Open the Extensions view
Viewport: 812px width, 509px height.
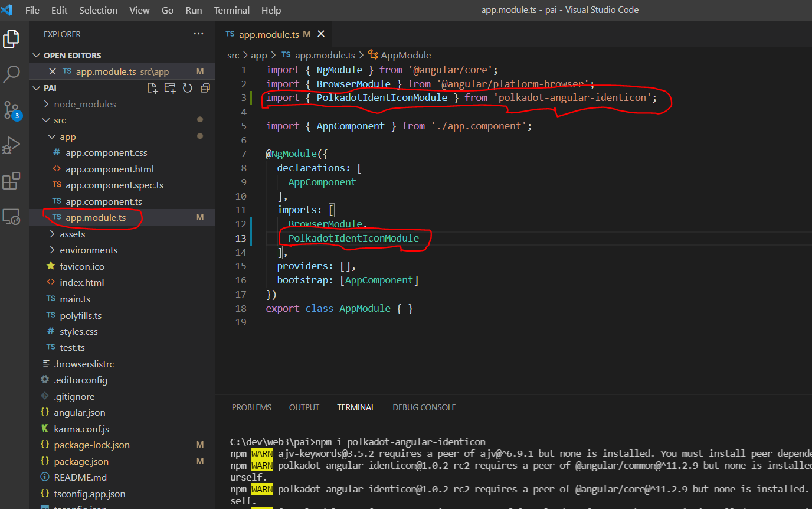[x=11, y=181]
